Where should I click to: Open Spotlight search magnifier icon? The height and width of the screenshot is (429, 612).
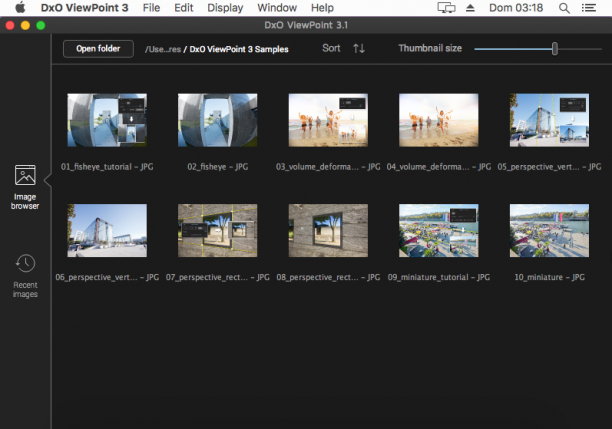[x=564, y=8]
